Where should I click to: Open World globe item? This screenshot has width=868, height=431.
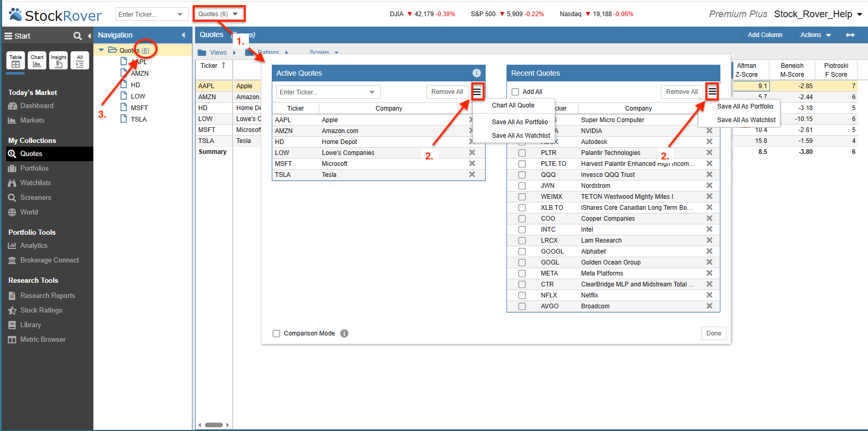tap(23, 212)
